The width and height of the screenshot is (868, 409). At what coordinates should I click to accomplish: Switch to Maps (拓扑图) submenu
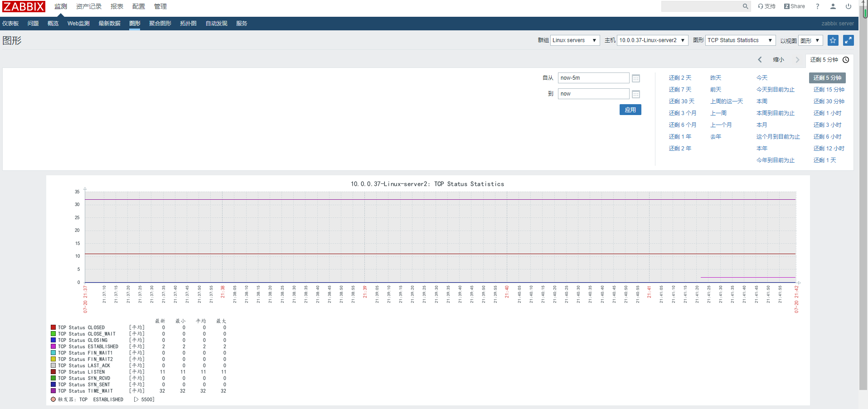pos(188,24)
